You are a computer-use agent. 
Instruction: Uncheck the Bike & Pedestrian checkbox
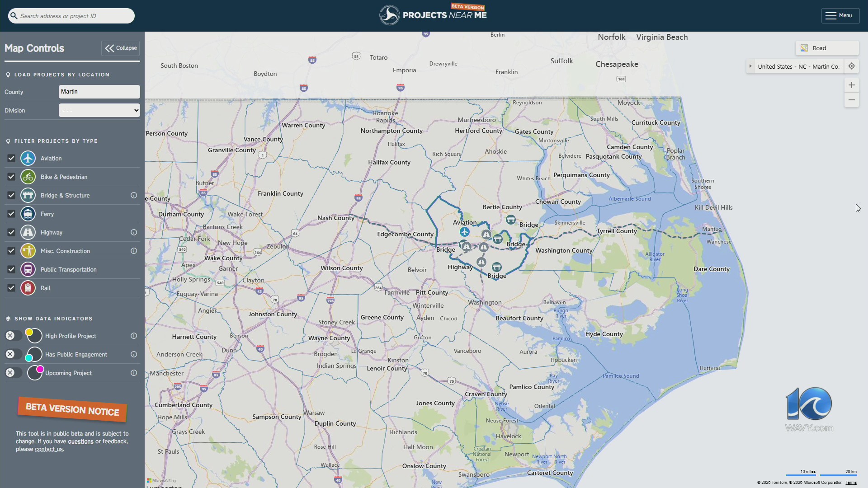(x=11, y=177)
